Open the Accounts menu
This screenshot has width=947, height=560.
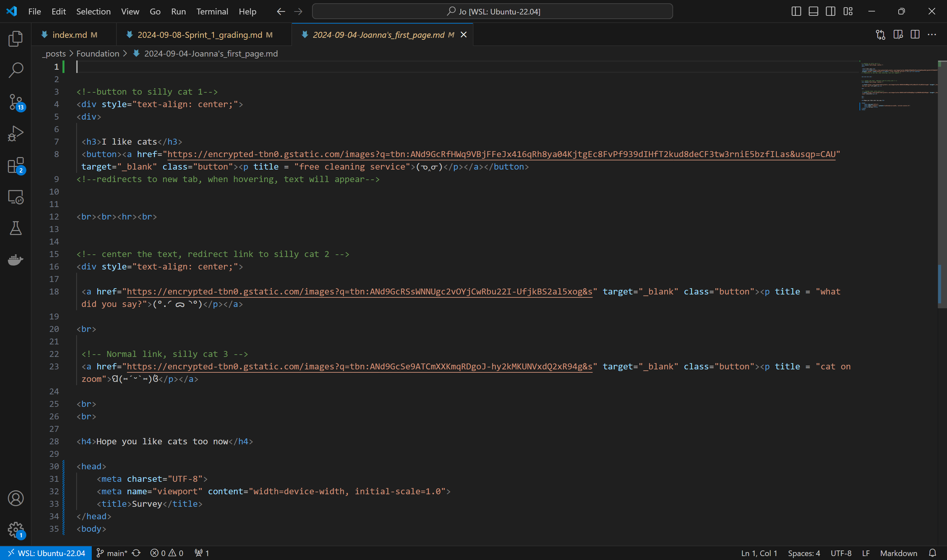[15, 499]
